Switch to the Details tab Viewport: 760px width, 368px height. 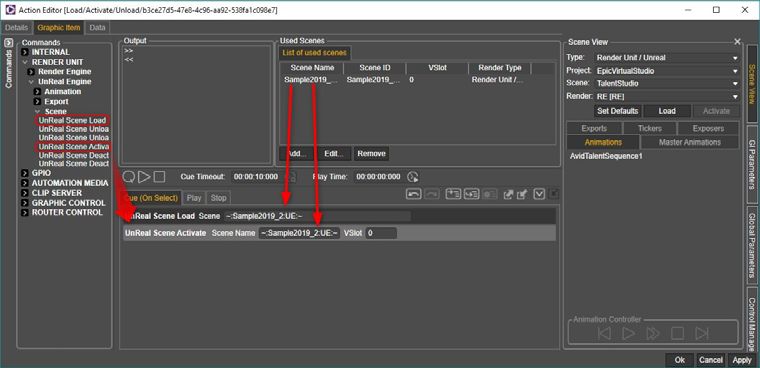[16, 28]
